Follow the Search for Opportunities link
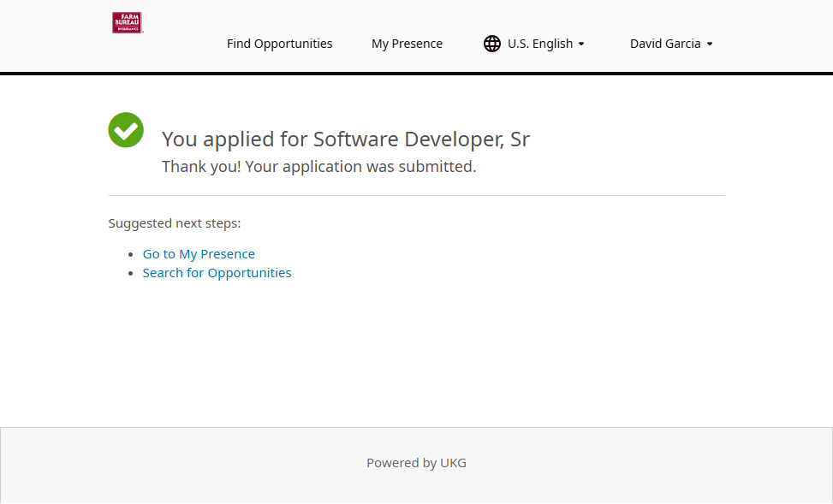The width and height of the screenshot is (833, 504). [217, 273]
